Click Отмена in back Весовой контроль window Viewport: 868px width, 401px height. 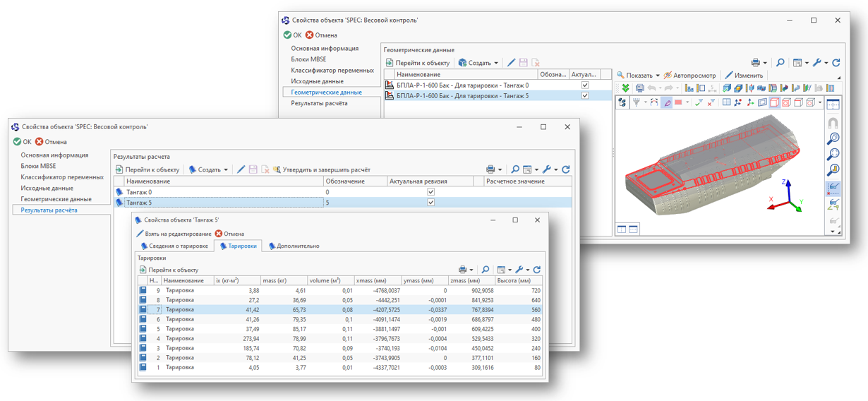[x=320, y=35]
